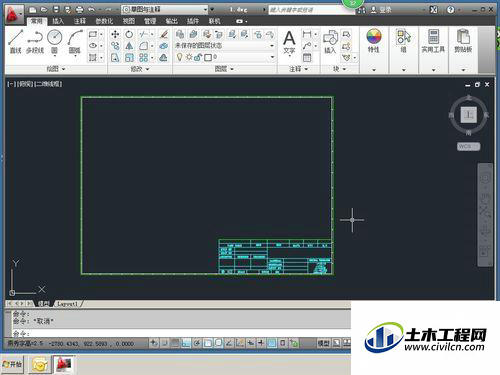This screenshot has width=500, height=375.
Task: Switch to the Layout1 tab
Action: pyautogui.click(x=67, y=304)
